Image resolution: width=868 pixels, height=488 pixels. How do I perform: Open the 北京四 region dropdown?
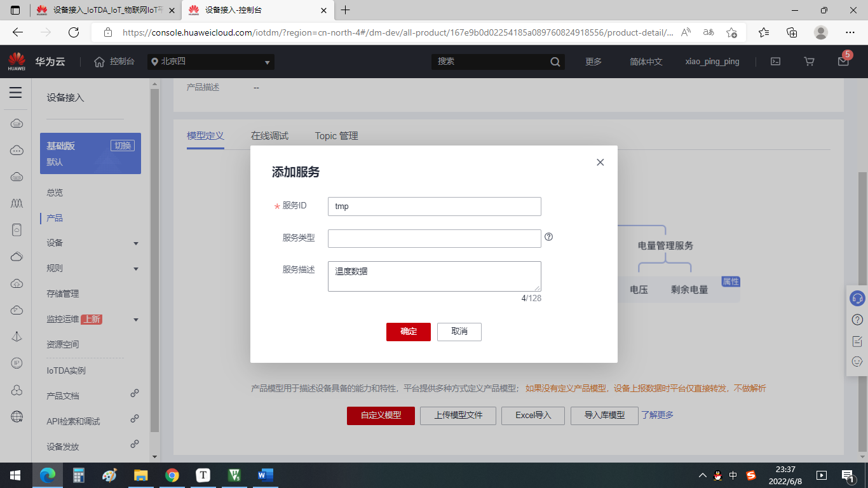click(211, 62)
